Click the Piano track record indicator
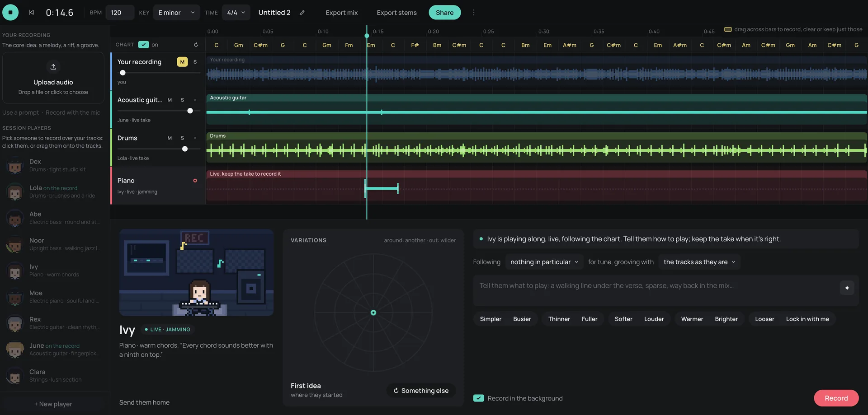This screenshot has height=415, width=868. pyautogui.click(x=195, y=181)
